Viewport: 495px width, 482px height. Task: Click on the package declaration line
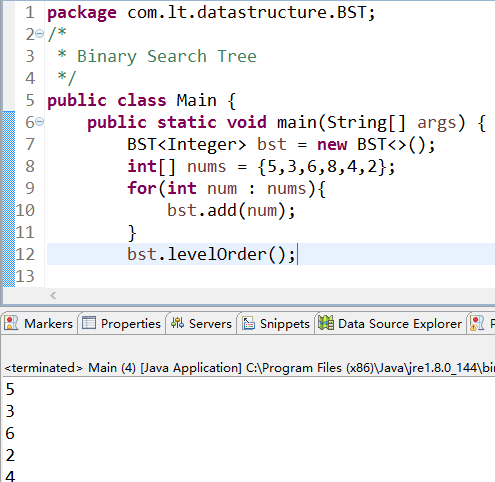(211, 13)
